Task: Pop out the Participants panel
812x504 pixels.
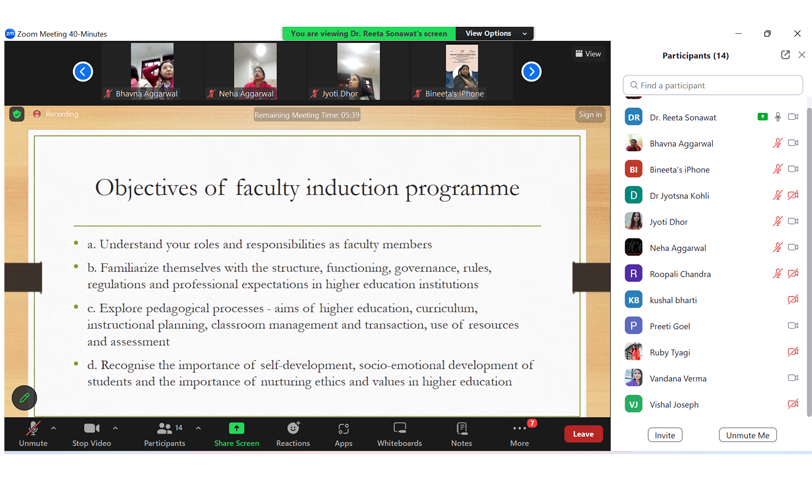Action: (x=785, y=55)
